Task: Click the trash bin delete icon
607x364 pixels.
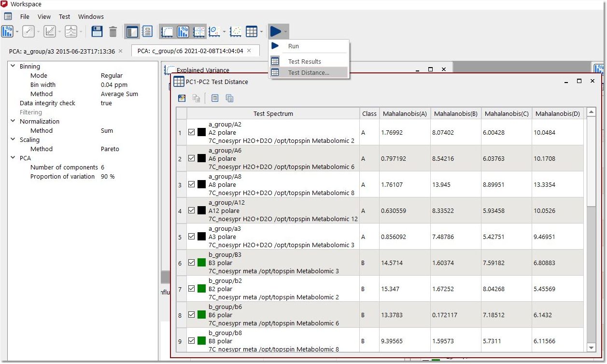Action: point(113,32)
